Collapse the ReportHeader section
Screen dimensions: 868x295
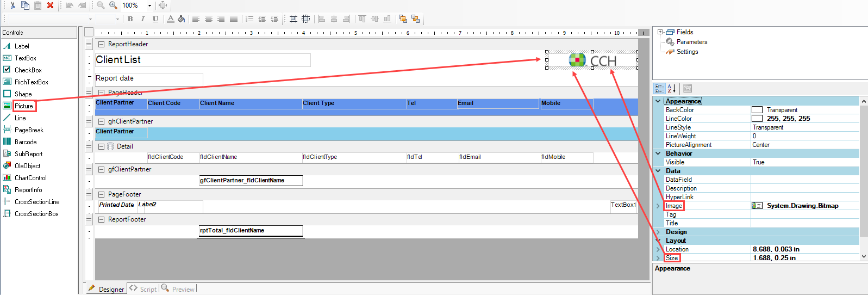point(101,45)
